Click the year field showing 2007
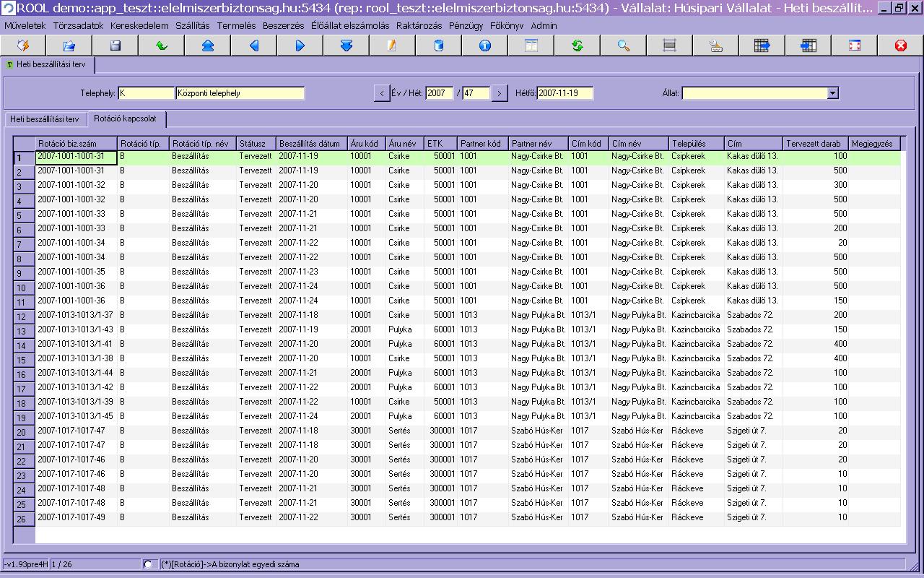The height and width of the screenshot is (578, 924). tap(440, 93)
